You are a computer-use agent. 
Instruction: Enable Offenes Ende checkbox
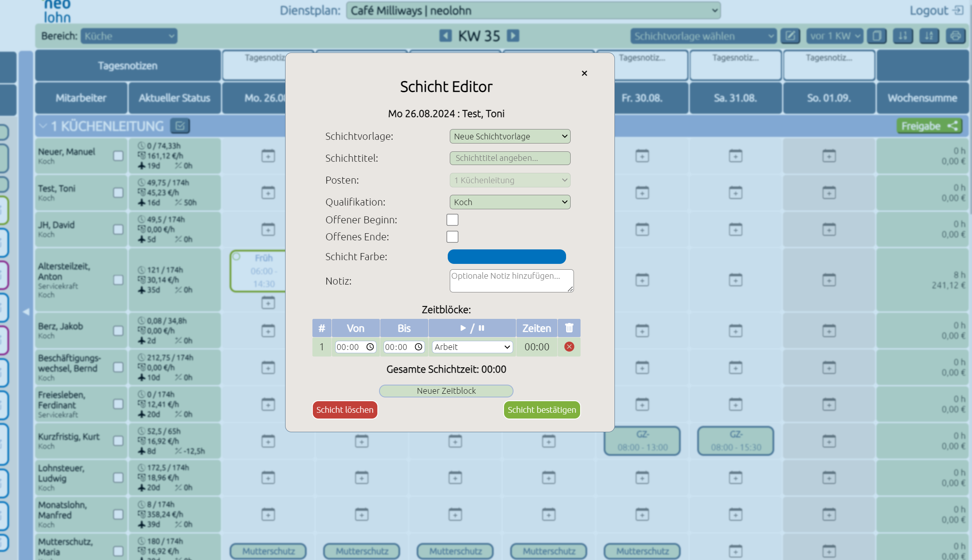[452, 237]
